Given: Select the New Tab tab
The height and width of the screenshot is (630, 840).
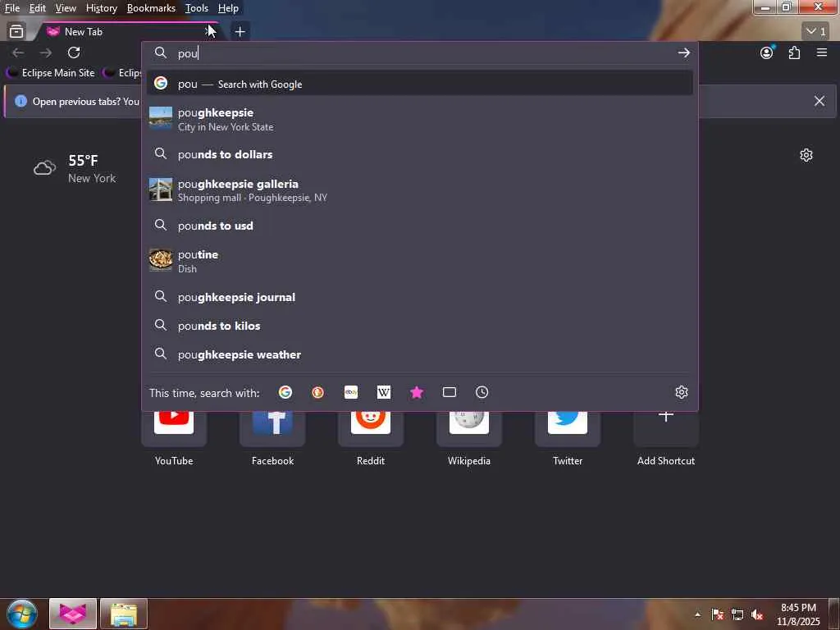Looking at the screenshot, I should (127, 32).
